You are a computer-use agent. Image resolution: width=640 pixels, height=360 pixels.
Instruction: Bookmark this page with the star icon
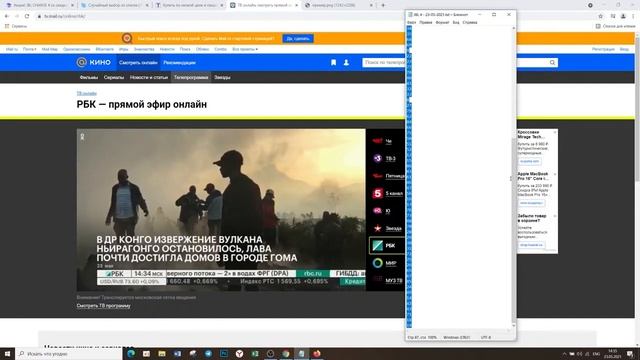tap(600, 16)
